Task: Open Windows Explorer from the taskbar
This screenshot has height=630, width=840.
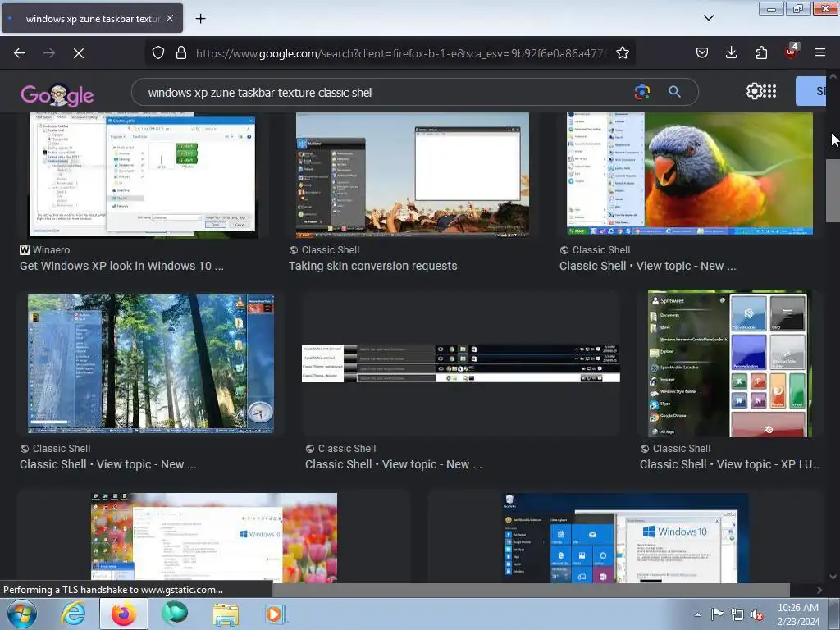Action: tap(226, 614)
